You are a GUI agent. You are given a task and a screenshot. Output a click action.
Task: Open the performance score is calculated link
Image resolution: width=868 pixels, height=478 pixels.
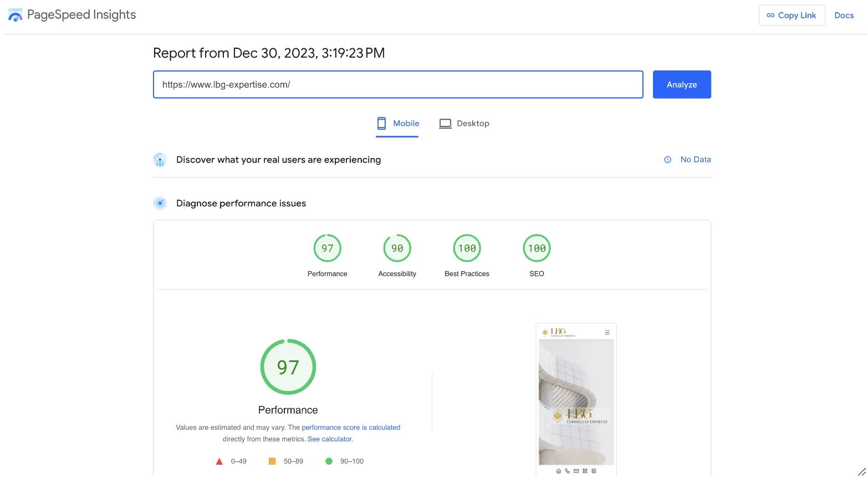point(350,428)
